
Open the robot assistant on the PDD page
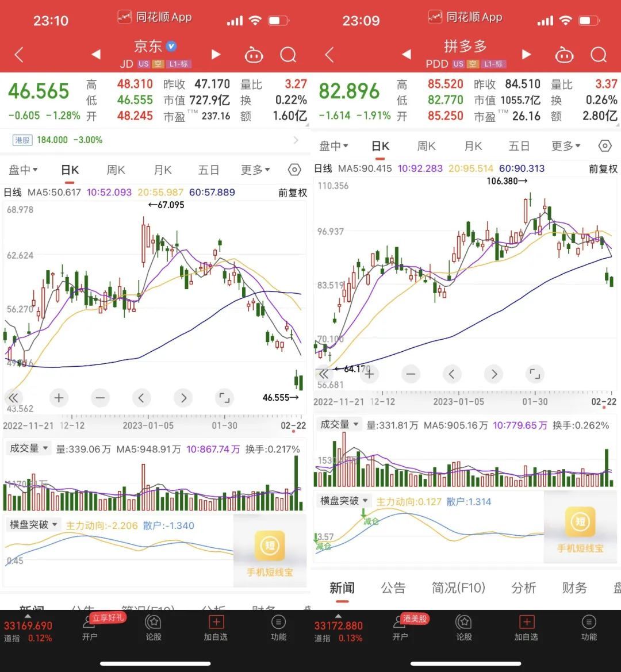pos(564,55)
